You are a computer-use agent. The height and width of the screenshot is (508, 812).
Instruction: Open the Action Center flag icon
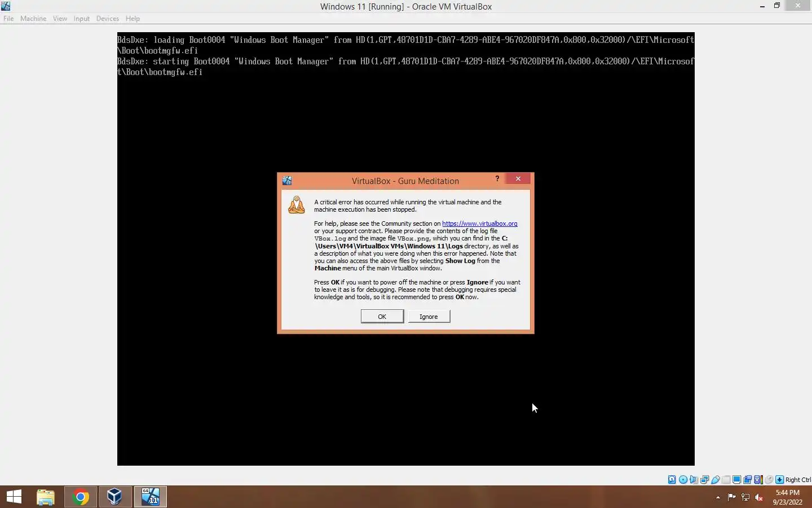pyautogui.click(x=731, y=497)
